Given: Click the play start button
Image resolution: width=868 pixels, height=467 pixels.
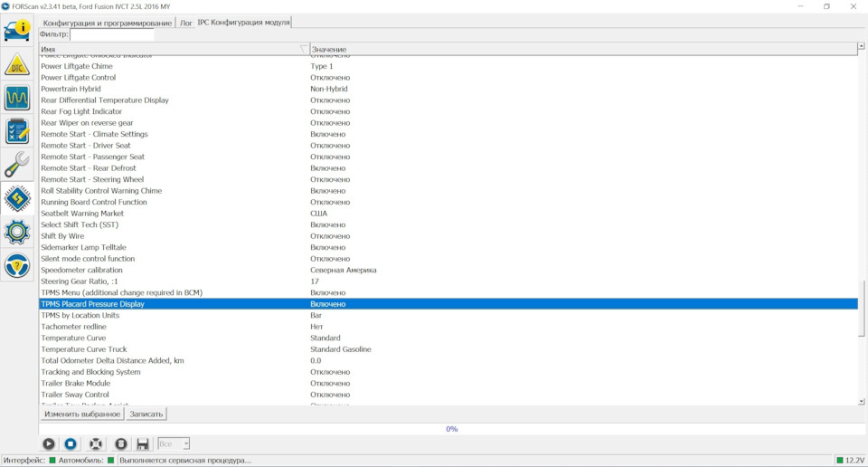Looking at the screenshot, I should (49, 443).
